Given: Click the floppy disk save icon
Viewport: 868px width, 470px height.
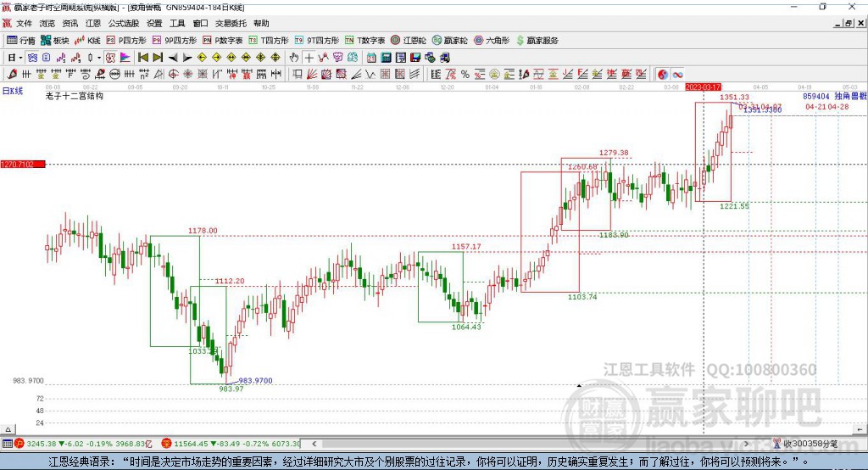Looking at the screenshot, I should (x=415, y=58).
